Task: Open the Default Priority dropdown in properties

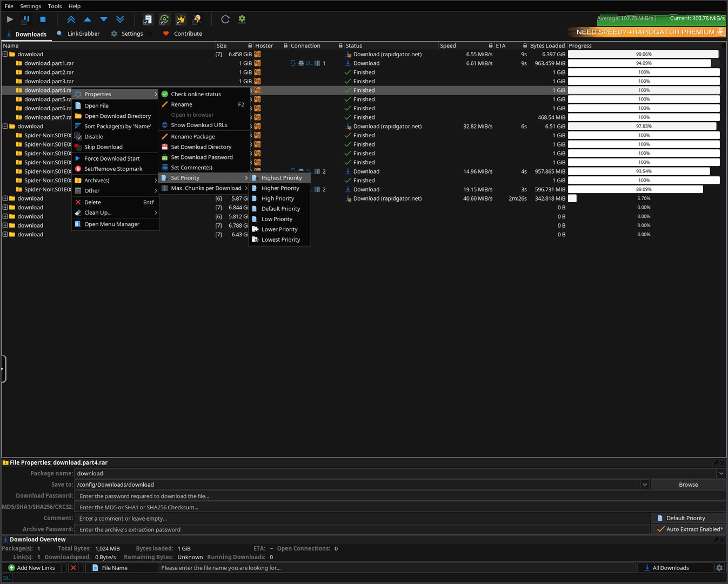Action: point(689,518)
